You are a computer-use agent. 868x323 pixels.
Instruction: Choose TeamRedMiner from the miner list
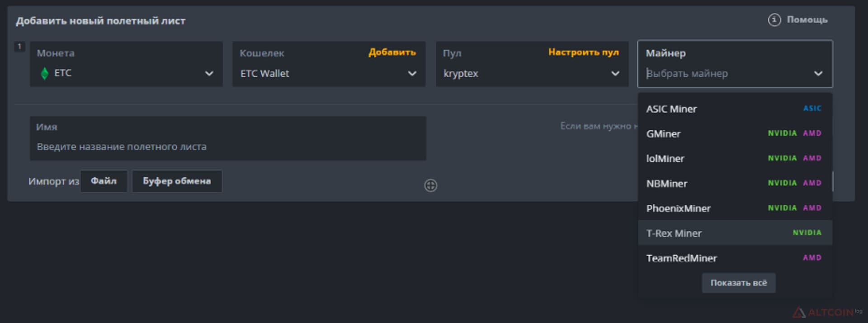735,258
